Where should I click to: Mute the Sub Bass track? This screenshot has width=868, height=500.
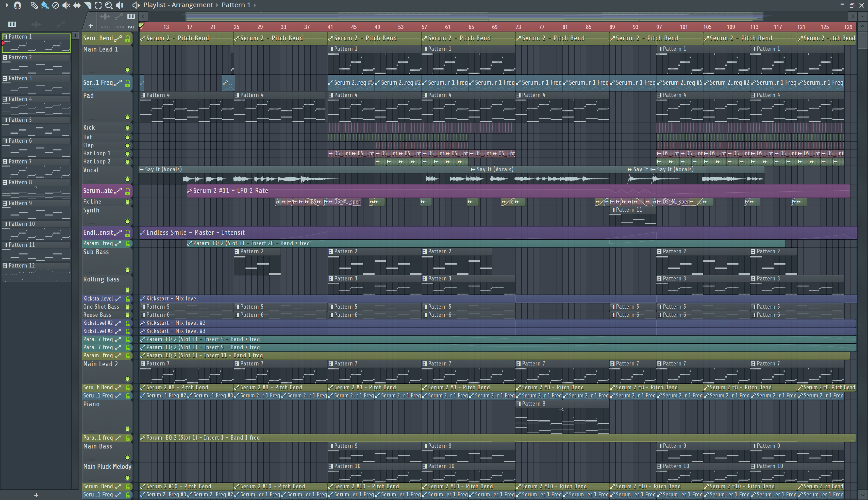tap(127, 270)
